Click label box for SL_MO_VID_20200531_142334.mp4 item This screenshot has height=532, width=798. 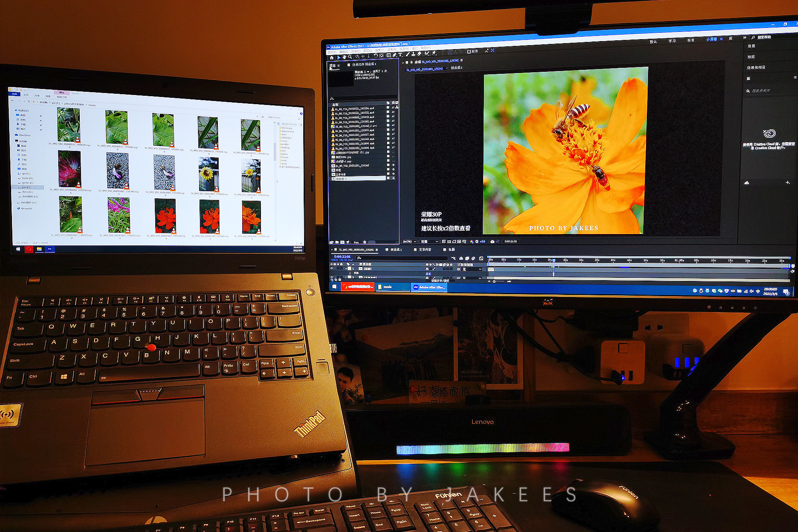pyautogui.click(x=388, y=108)
